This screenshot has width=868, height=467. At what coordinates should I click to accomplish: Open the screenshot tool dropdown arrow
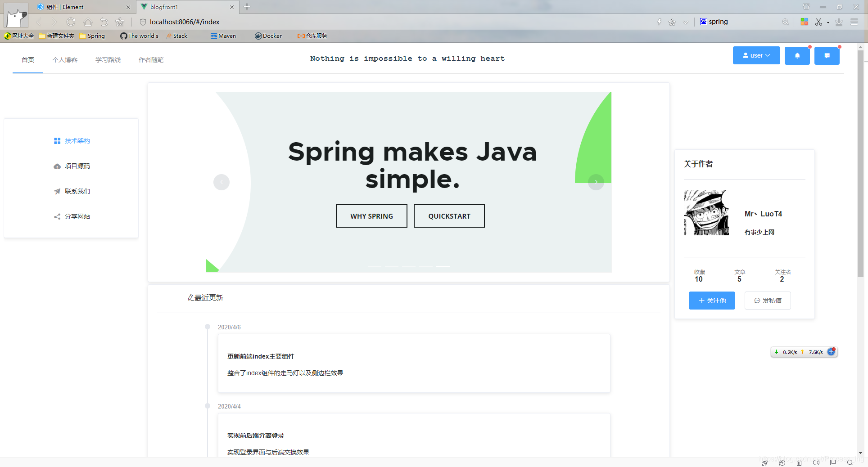(x=828, y=22)
